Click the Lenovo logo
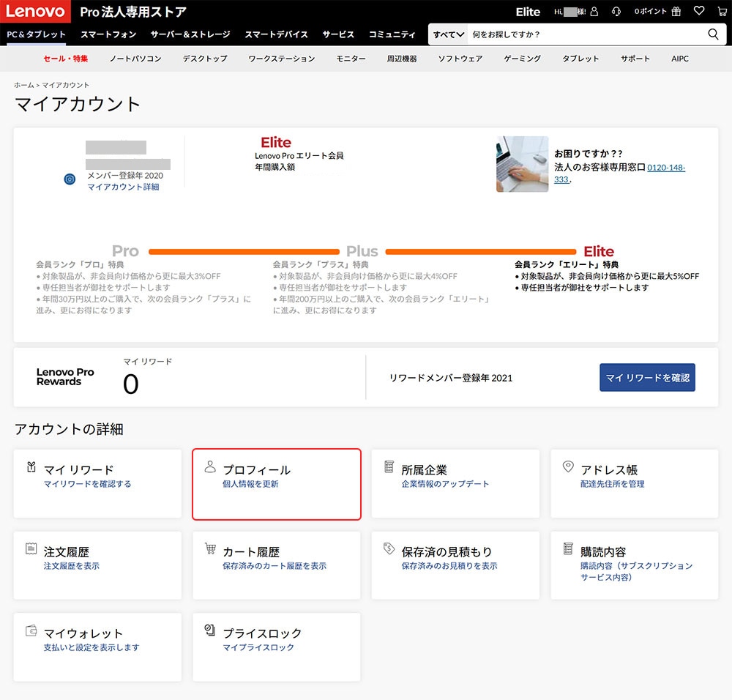The image size is (732, 700). pos(36,12)
